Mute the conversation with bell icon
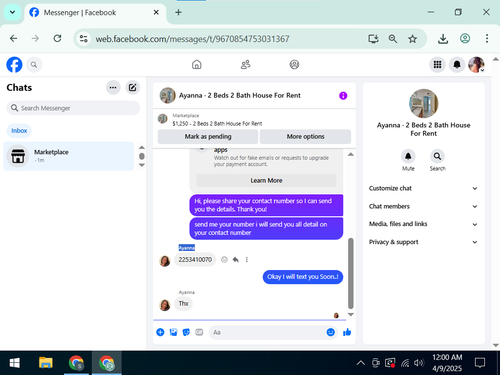This screenshot has width=500, height=375. click(x=408, y=156)
